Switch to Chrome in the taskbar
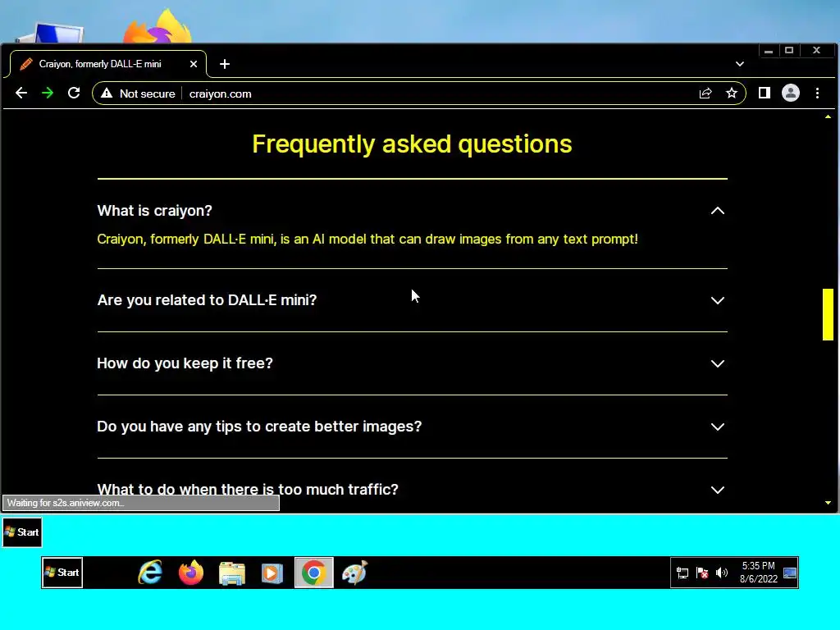The height and width of the screenshot is (630, 840). click(x=314, y=573)
